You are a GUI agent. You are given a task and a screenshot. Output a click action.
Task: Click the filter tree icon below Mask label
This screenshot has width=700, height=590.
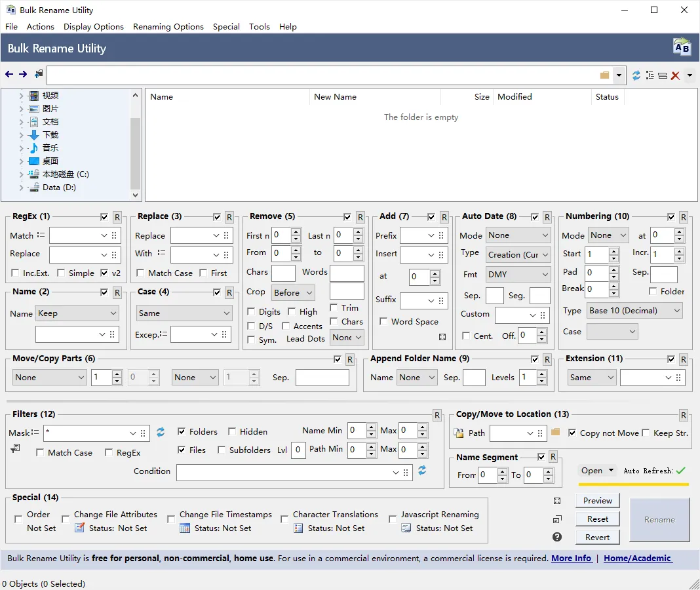coord(15,448)
